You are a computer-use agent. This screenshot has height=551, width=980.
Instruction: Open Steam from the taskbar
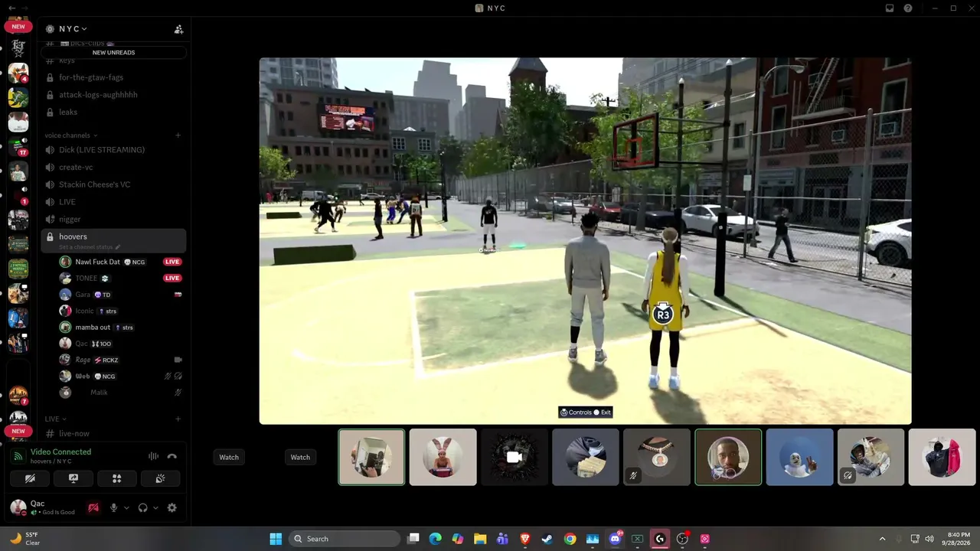(547, 539)
